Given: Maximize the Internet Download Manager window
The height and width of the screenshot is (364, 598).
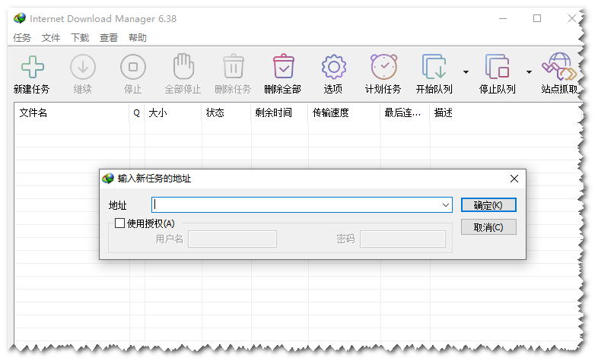Looking at the screenshot, I should (x=537, y=18).
